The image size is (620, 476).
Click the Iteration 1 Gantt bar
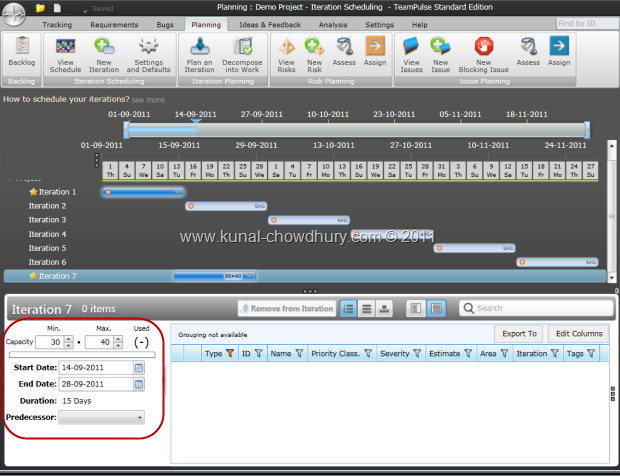click(143, 192)
